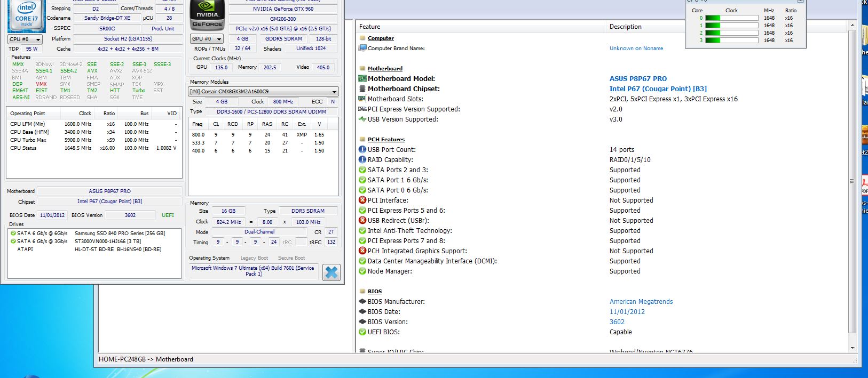Select the CPU Status operating point row
This screenshot has width=868, height=378.
coord(94,148)
